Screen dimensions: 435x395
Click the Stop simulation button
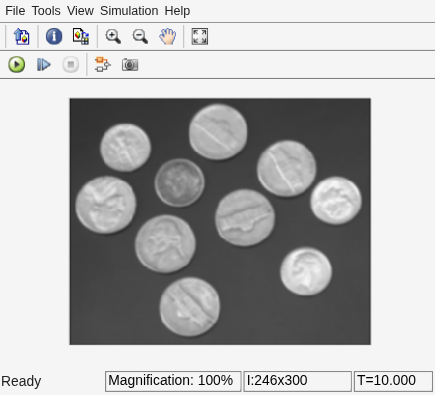point(71,64)
